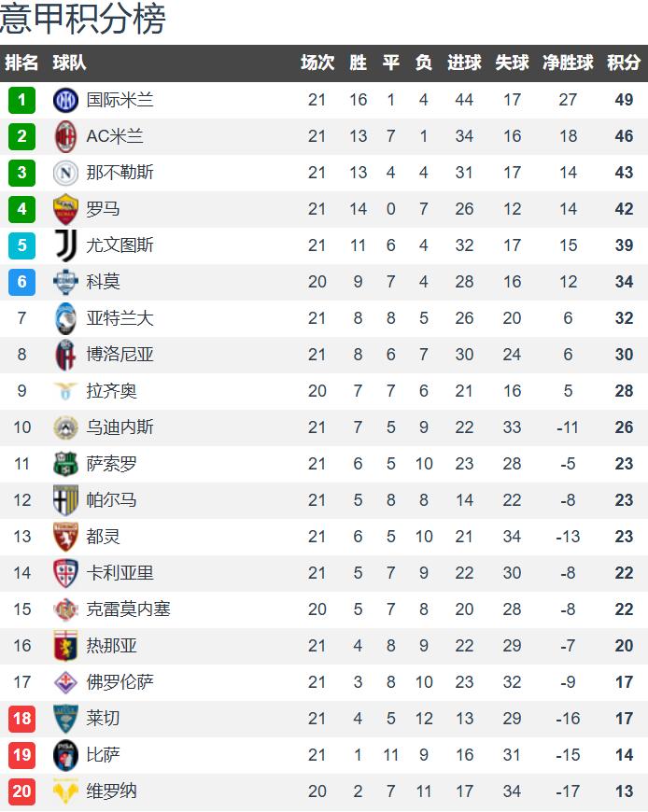Click the Verona (维罗纳) club crest

(66, 791)
